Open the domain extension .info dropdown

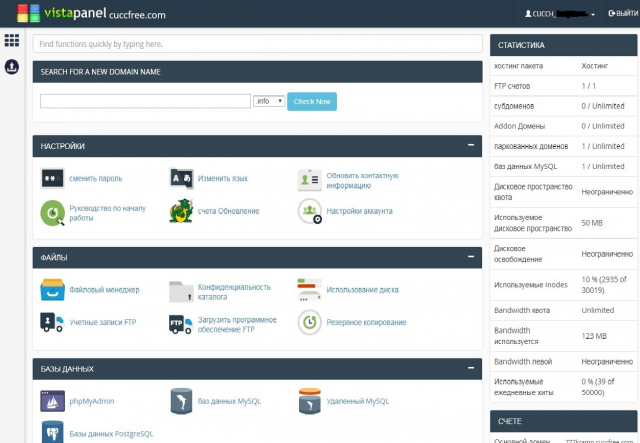point(269,101)
